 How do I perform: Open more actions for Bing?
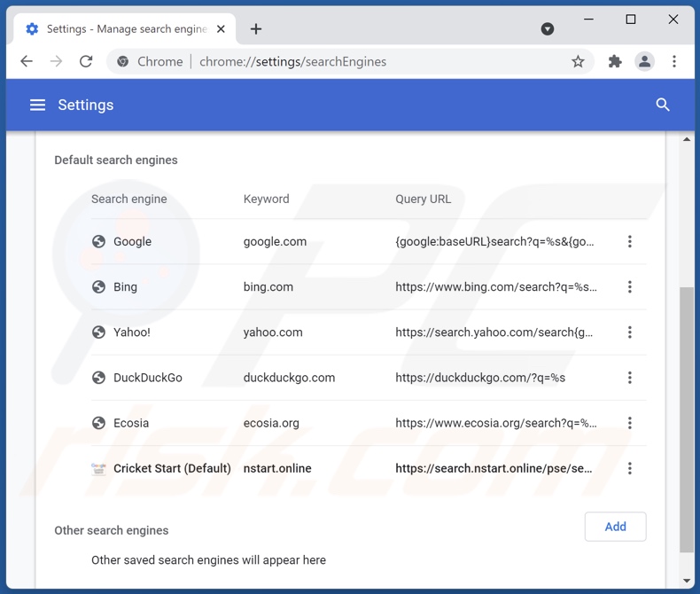point(629,286)
